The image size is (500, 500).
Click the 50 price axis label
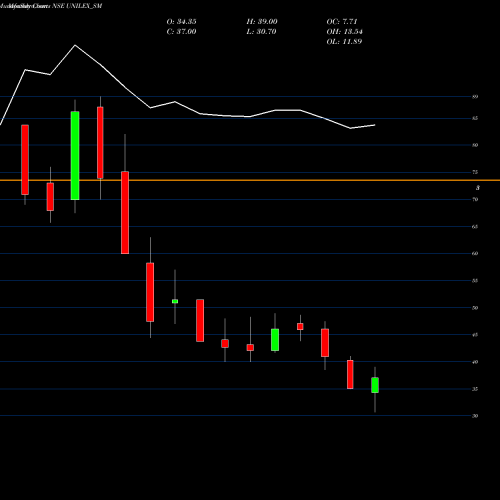(x=475, y=308)
